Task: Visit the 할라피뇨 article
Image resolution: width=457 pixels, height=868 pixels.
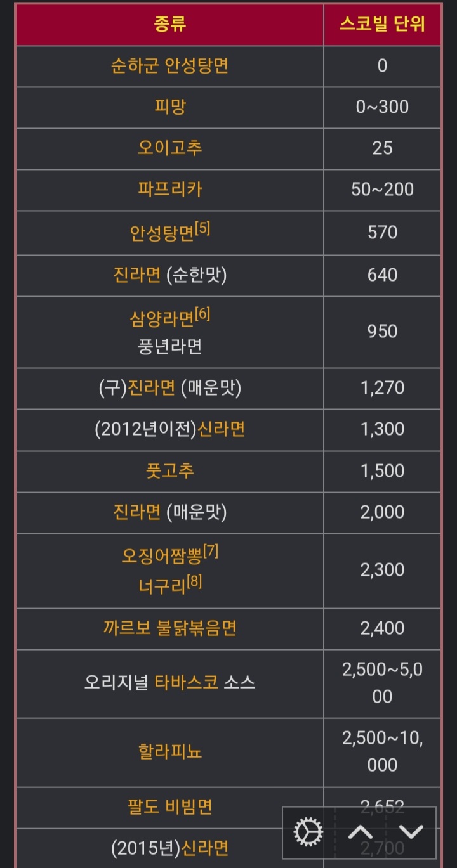Action: (169, 751)
